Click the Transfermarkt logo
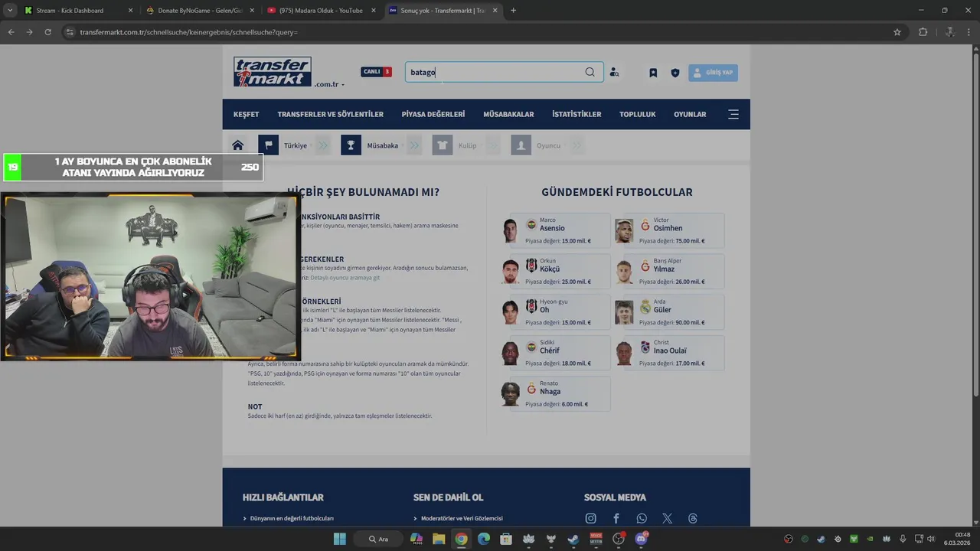This screenshot has width=980, height=551. point(273,72)
